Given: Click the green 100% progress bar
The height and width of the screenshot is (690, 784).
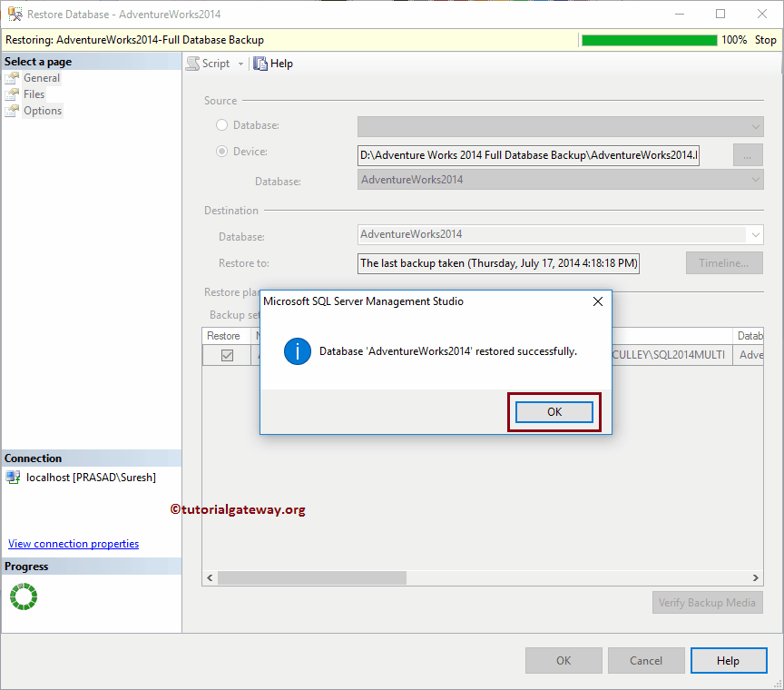Looking at the screenshot, I should pos(649,40).
